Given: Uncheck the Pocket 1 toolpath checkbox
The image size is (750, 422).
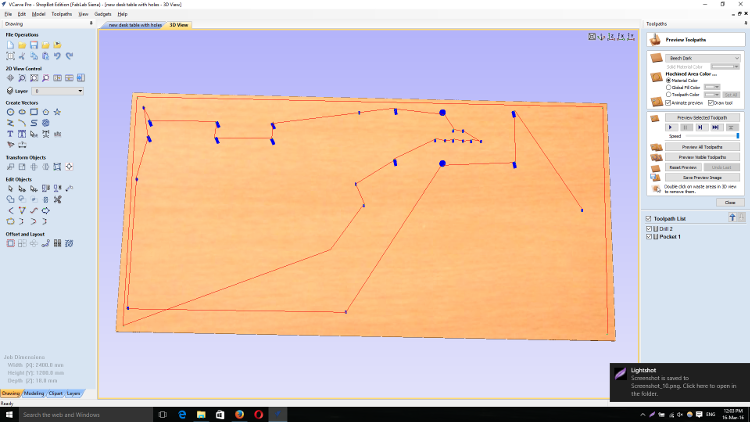Looking at the screenshot, I should [649, 237].
